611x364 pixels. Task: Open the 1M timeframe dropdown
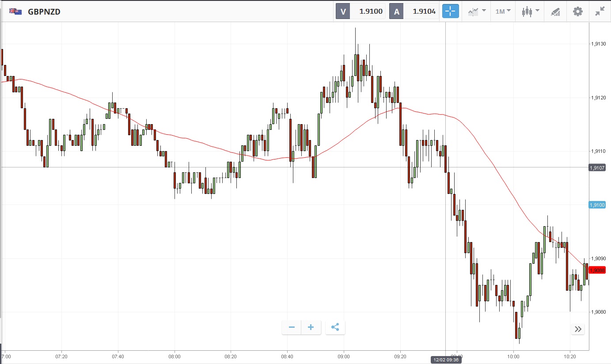503,11
